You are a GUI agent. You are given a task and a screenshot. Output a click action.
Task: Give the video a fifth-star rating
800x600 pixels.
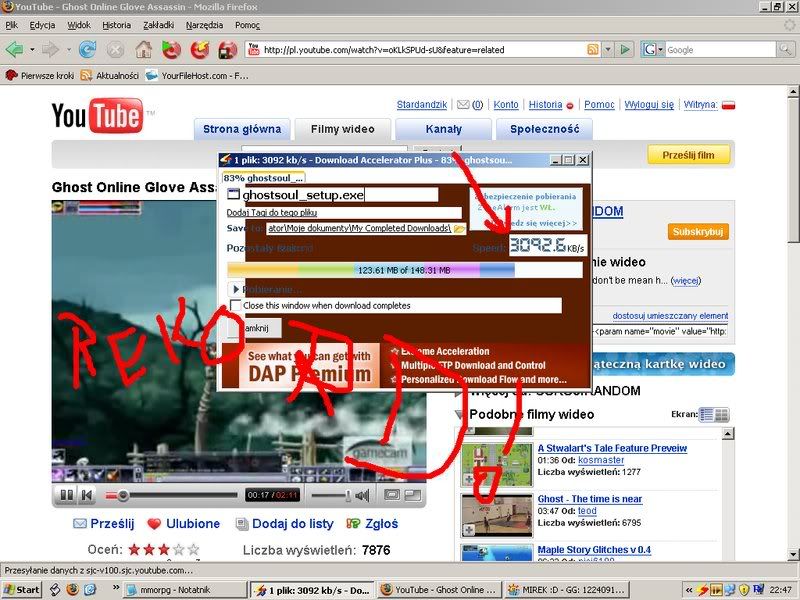193,549
